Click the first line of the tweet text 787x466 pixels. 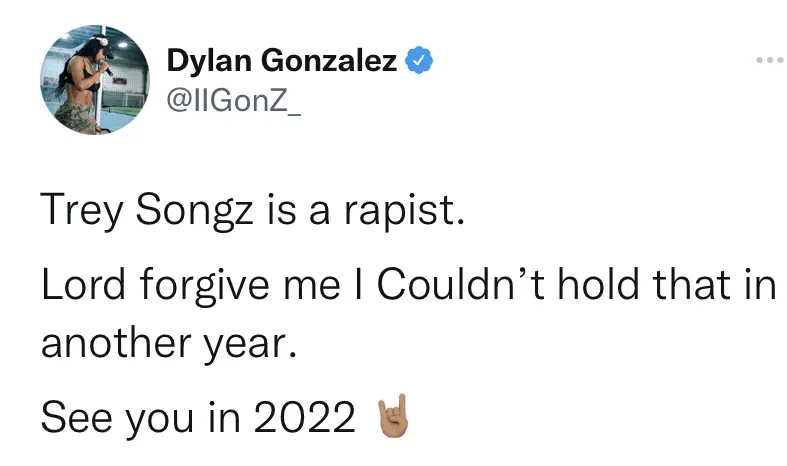252,208
